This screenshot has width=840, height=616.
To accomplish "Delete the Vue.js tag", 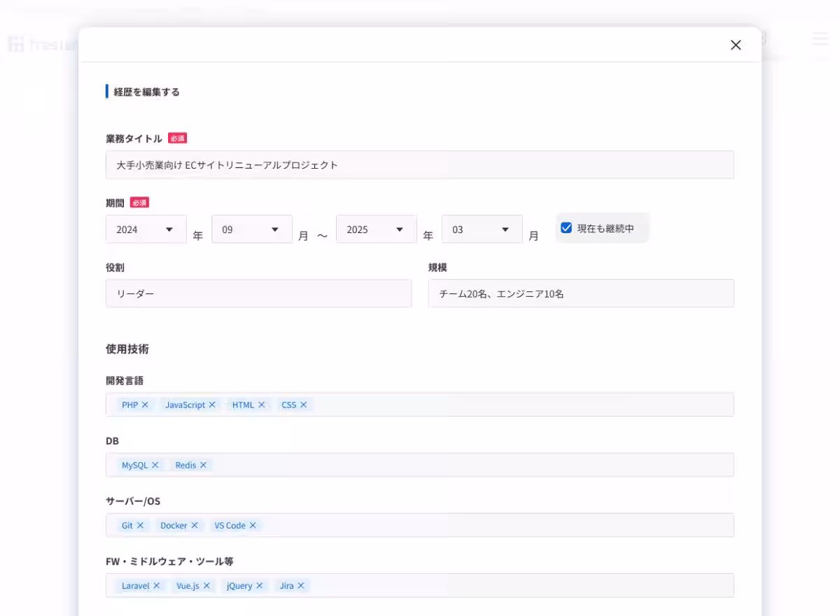I will (206, 585).
